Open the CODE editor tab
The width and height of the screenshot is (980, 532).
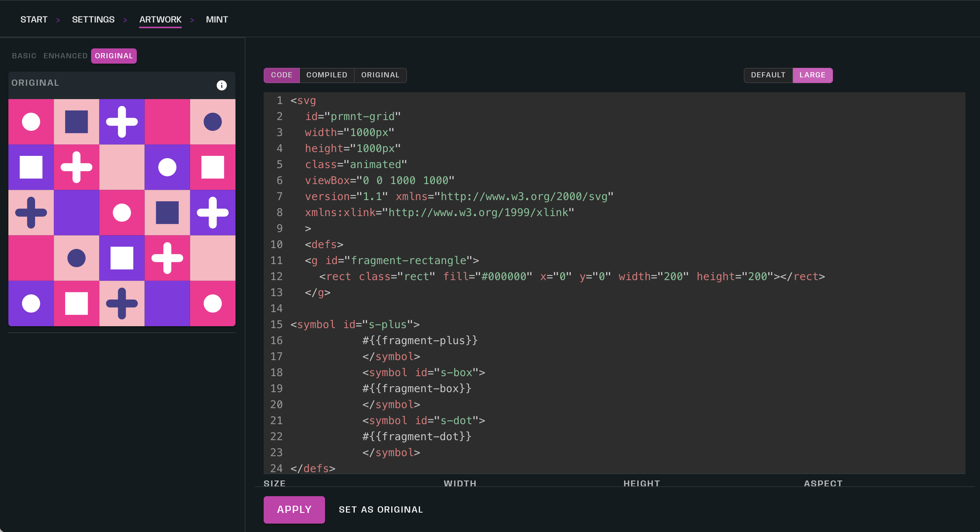(282, 75)
